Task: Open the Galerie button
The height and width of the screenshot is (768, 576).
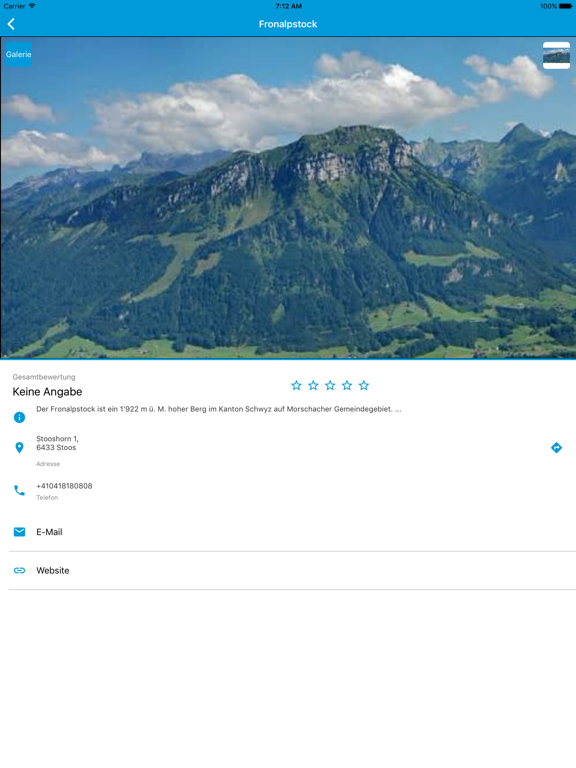Action: (x=19, y=54)
